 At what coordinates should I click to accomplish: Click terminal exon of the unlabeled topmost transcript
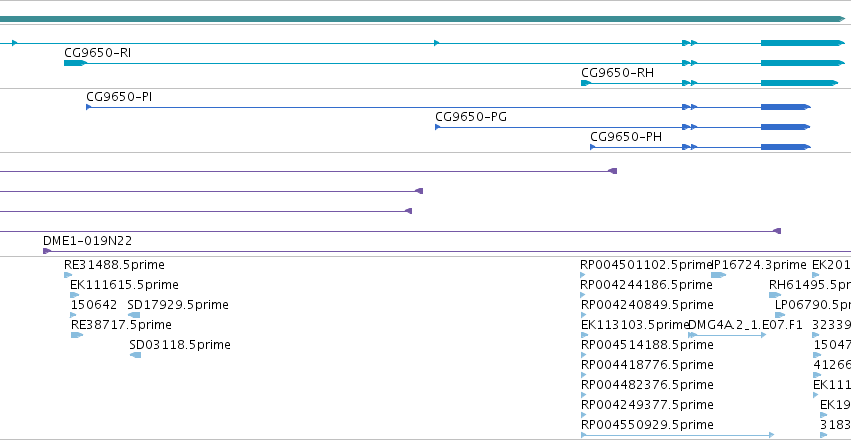click(803, 43)
